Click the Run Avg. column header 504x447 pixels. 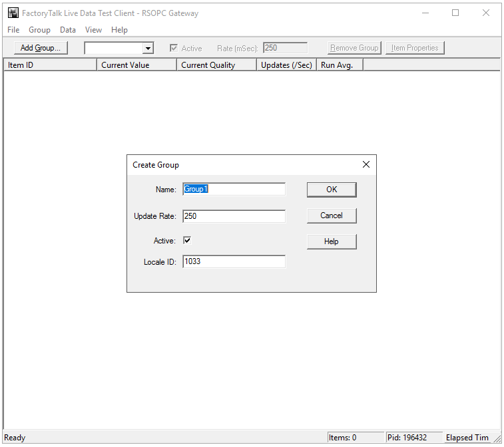pos(340,65)
